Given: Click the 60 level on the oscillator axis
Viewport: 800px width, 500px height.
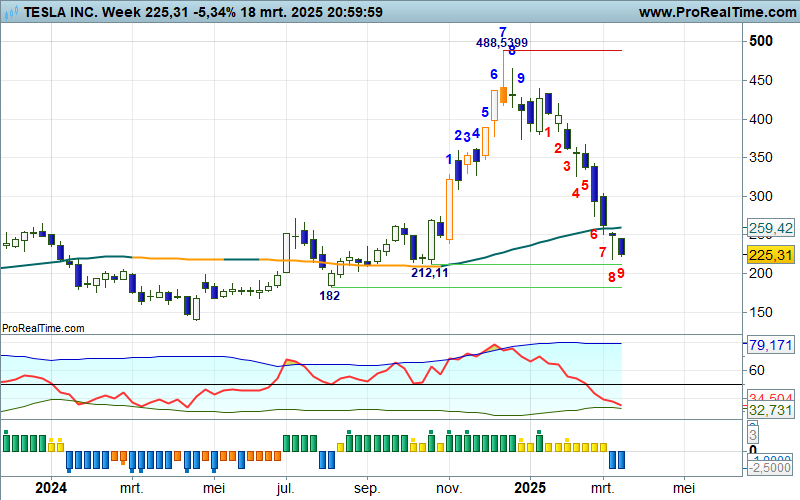Looking at the screenshot, I should (x=757, y=370).
